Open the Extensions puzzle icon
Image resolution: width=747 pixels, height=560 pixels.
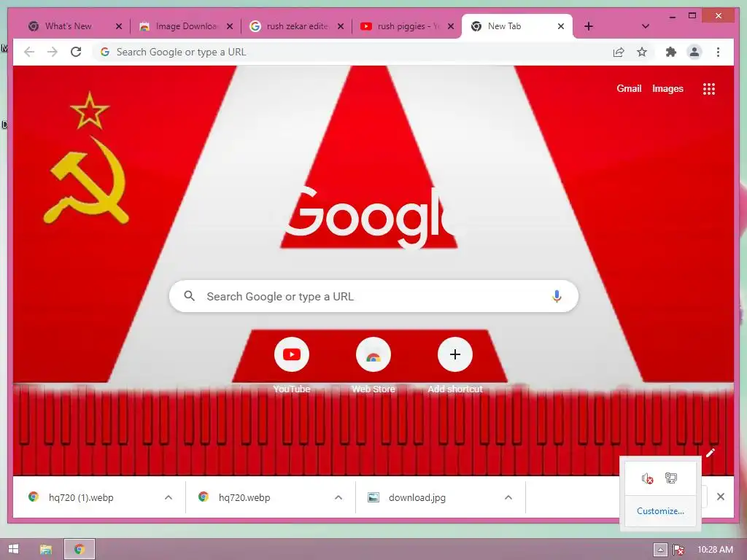coord(671,52)
